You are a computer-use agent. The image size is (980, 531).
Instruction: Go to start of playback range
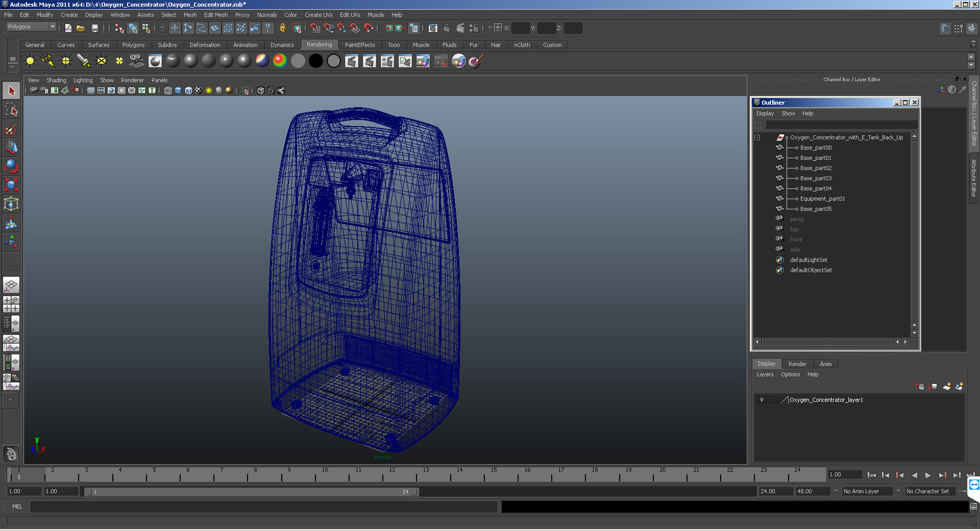872,475
